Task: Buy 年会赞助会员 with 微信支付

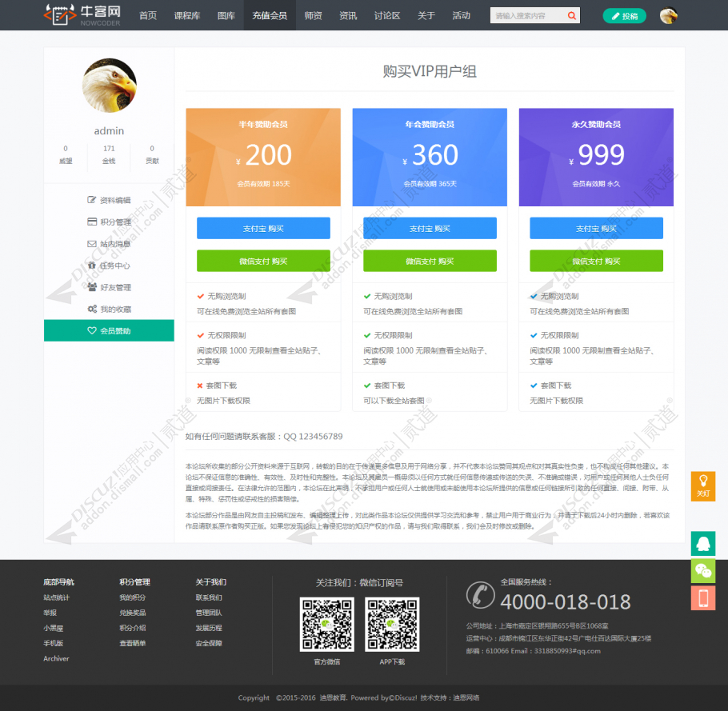Action: (x=430, y=261)
